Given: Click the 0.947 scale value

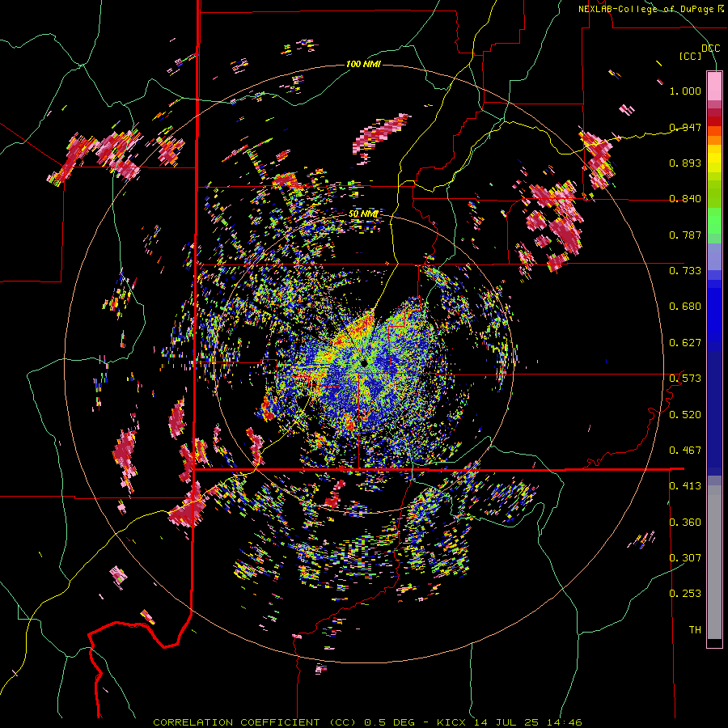Looking at the screenshot, I should (685, 127).
